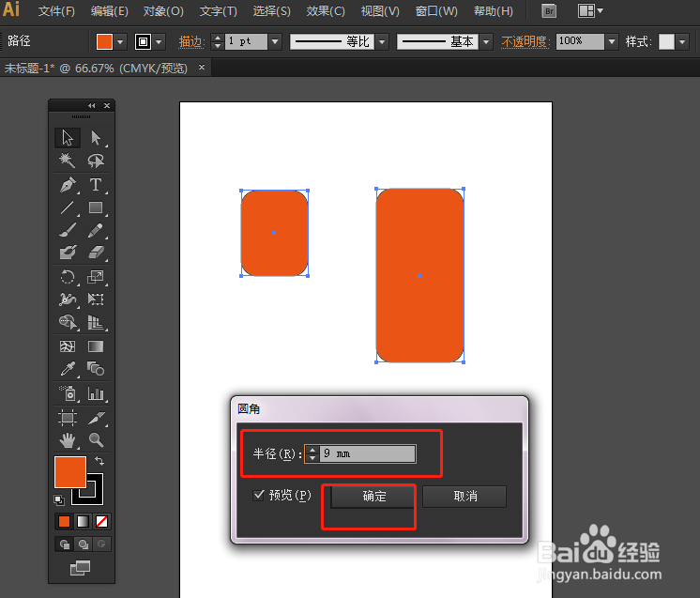Open the 窗口(W) menu
The width and height of the screenshot is (700, 598).
coord(436,11)
